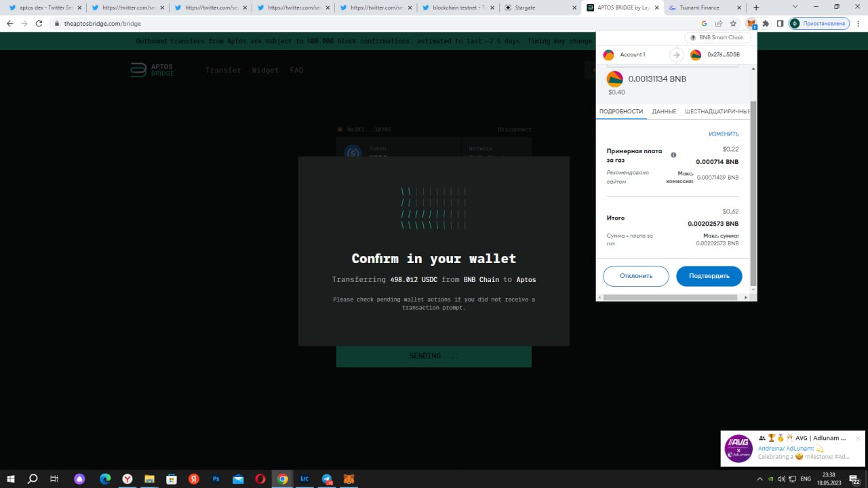The width and height of the screenshot is (868, 488).
Task: Open Telegram from taskbar
Action: click(x=327, y=479)
